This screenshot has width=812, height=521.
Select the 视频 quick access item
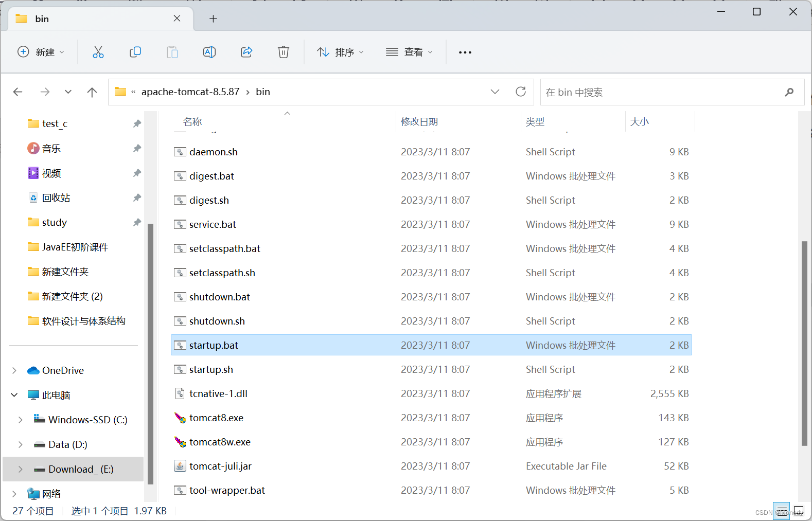click(x=51, y=173)
